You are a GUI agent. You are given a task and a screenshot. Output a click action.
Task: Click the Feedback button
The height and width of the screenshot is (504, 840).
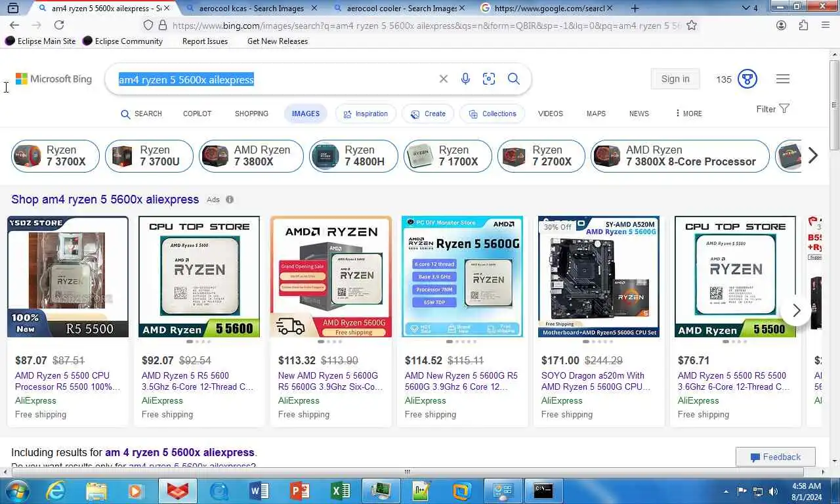(x=776, y=457)
